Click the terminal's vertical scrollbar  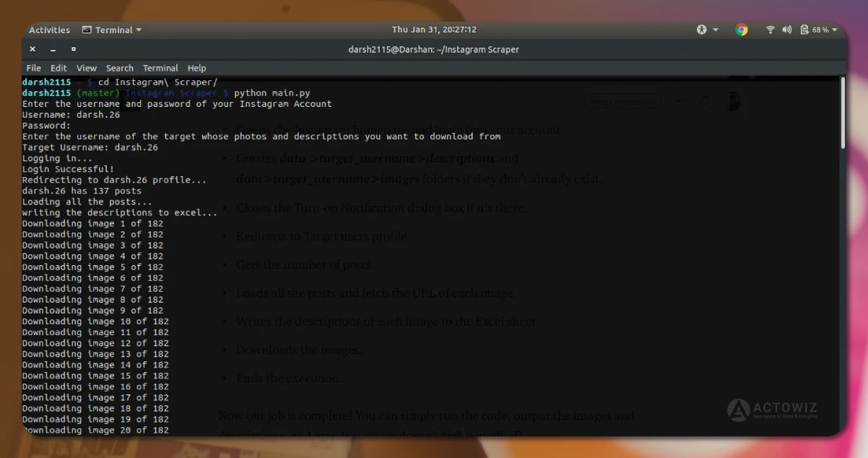tap(842, 113)
